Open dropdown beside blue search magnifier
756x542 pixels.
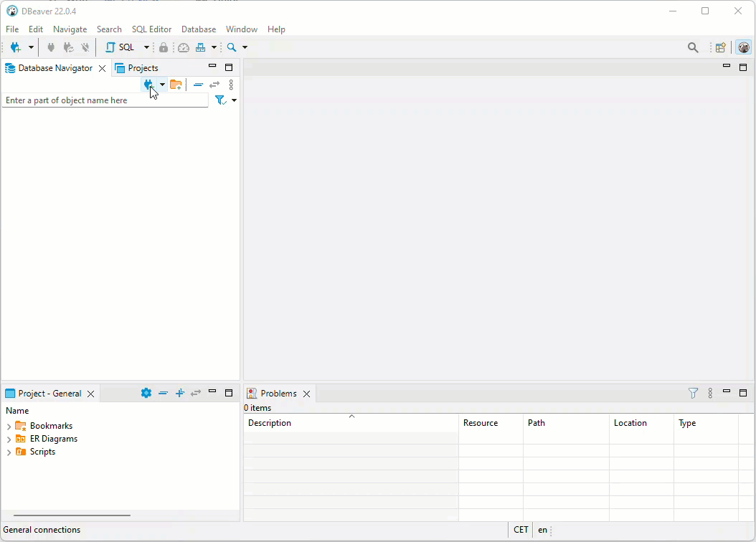pyautogui.click(x=245, y=47)
